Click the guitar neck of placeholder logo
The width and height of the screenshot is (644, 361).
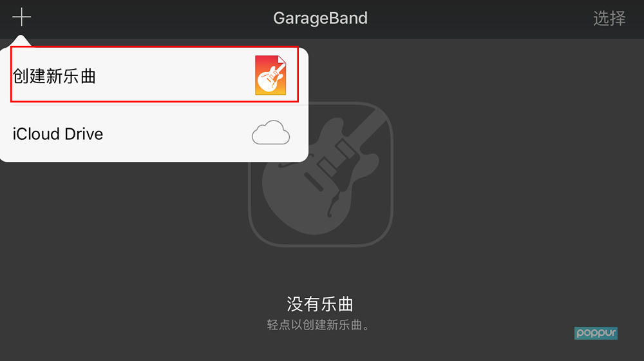361,132
